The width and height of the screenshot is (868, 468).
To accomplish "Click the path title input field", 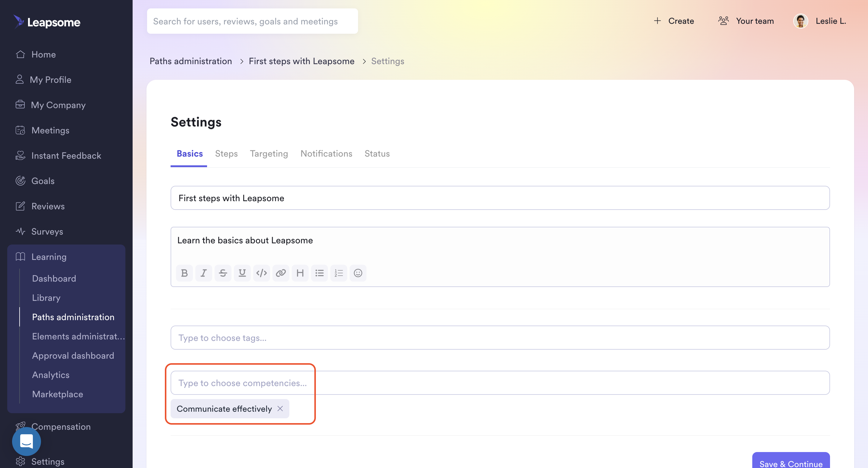I will [500, 198].
